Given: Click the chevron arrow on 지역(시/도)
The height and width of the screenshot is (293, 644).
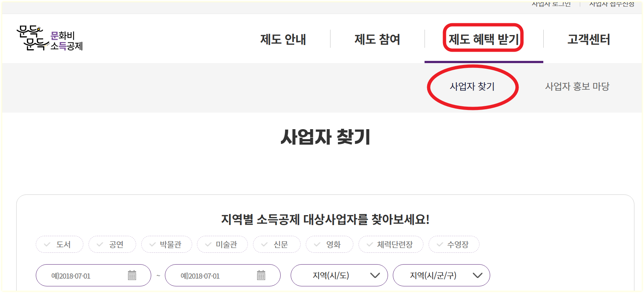Looking at the screenshot, I should point(375,275).
